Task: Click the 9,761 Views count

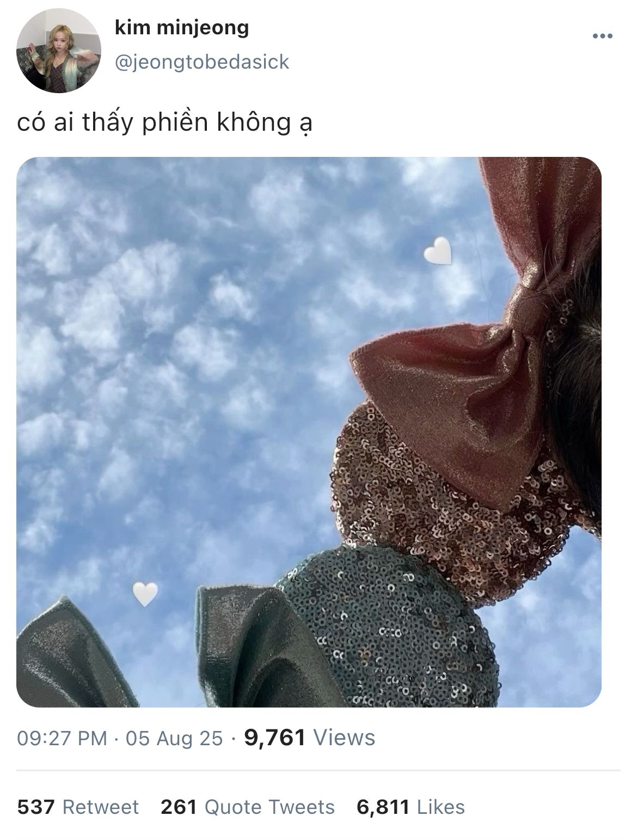Action: [310, 738]
